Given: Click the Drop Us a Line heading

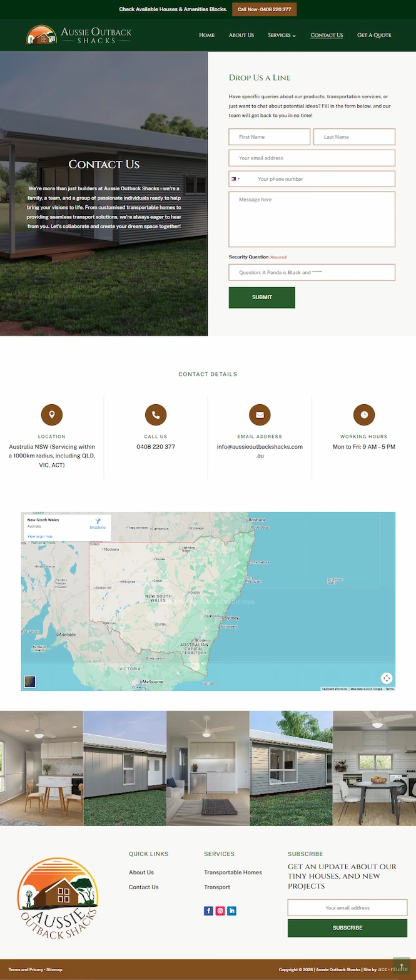Looking at the screenshot, I should click(260, 78).
